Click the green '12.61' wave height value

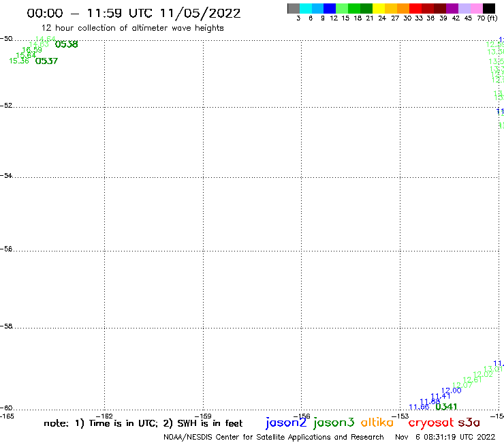472,380
